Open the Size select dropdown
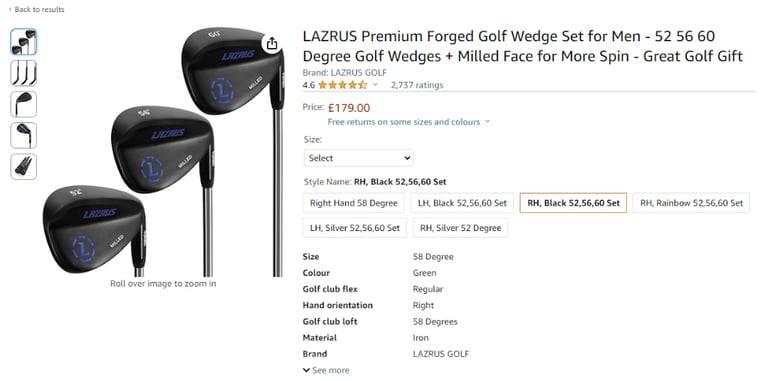 coord(359,158)
